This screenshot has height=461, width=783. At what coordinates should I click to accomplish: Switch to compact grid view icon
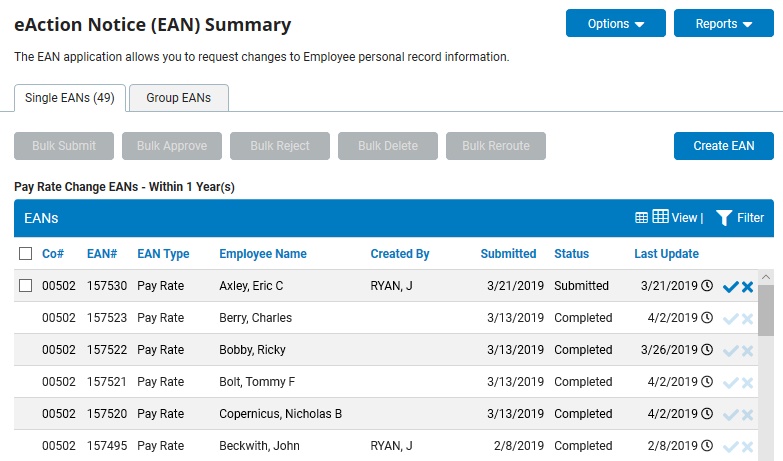pos(642,218)
